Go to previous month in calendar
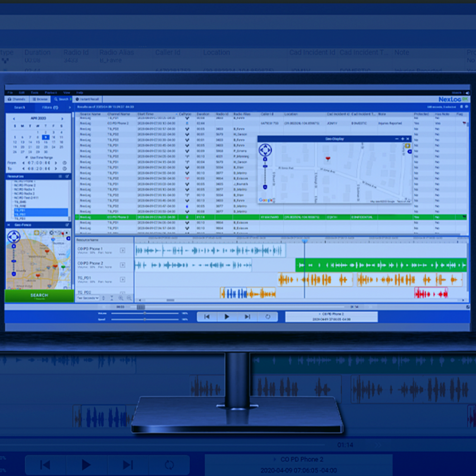The image size is (476, 476). (x=14, y=119)
